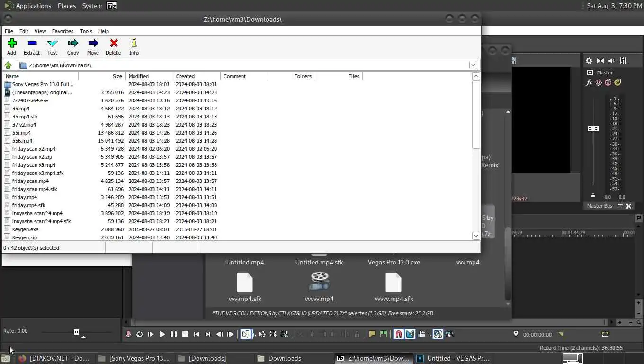Step to next frame in VEGAS transport

tap(231, 334)
